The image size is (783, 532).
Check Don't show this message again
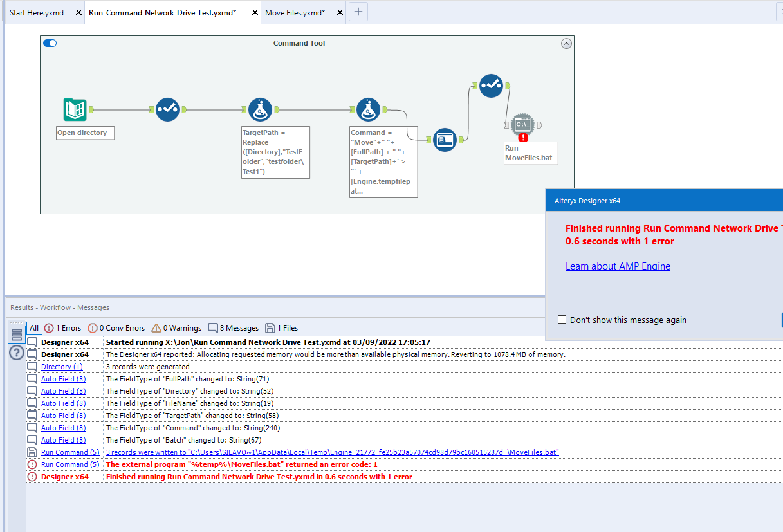point(562,318)
